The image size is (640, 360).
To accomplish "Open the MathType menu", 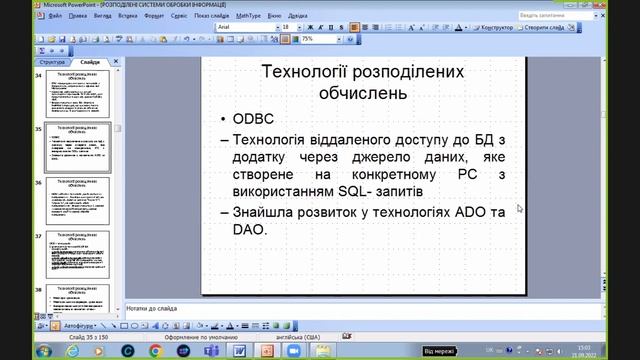I will pos(248,16).
